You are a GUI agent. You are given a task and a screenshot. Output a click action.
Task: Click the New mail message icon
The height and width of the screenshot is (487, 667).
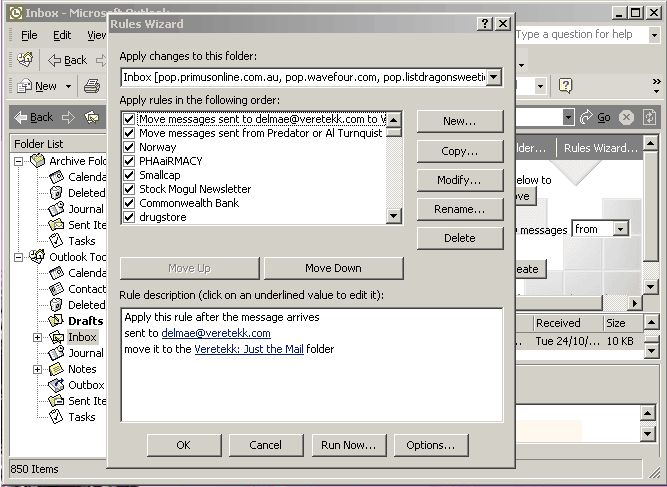[24, 86]
